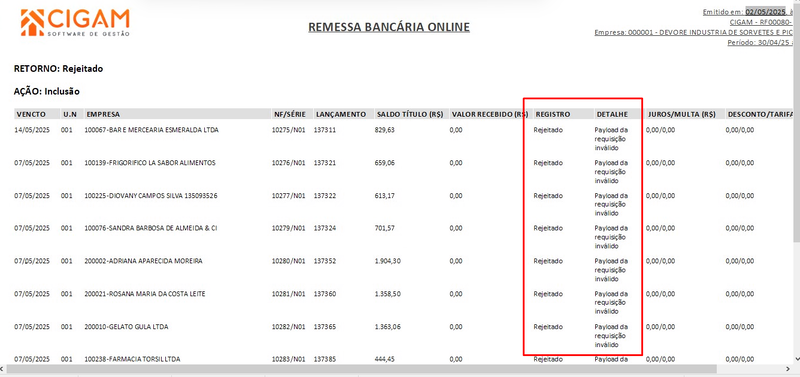Click the NF/SÉRIE column header
800x377 pixels.
[289, 114]
